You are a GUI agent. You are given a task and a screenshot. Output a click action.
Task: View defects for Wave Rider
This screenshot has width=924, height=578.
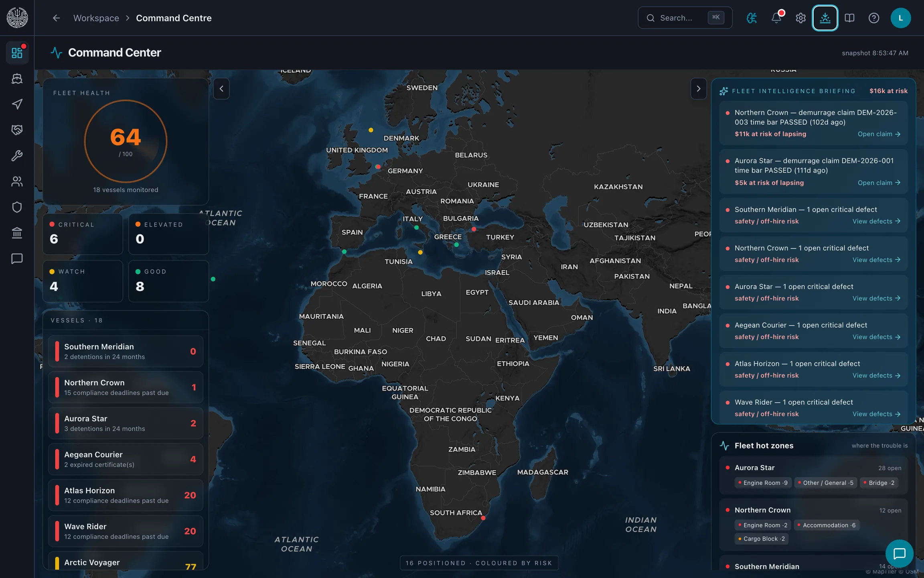point(876,414)
